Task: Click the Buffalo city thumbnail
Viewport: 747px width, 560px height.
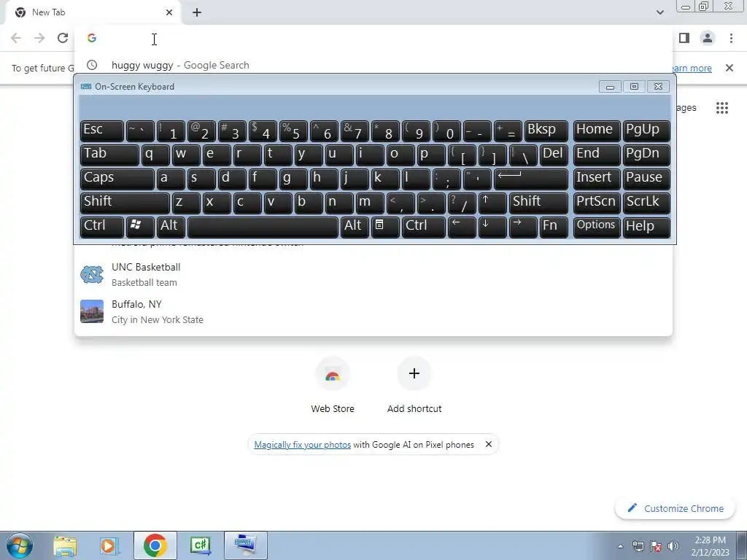Action: tap(92, 311)
